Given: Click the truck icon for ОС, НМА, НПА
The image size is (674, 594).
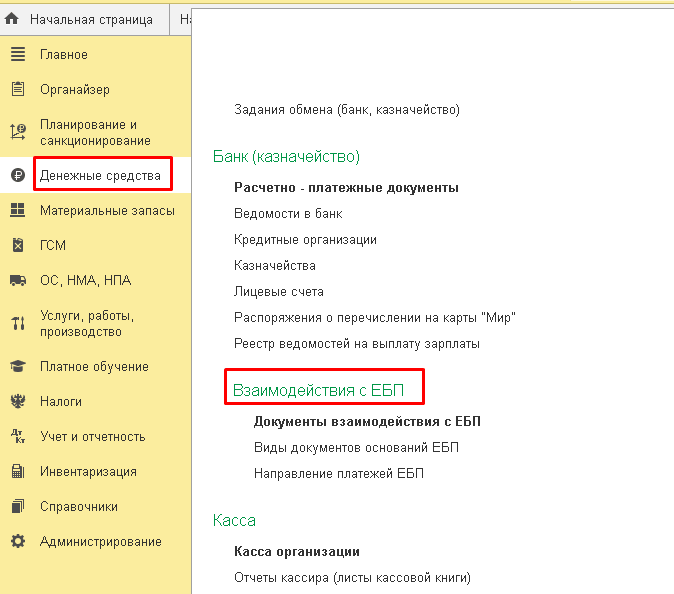Looking at the screenshot, I should pos(18,280).
